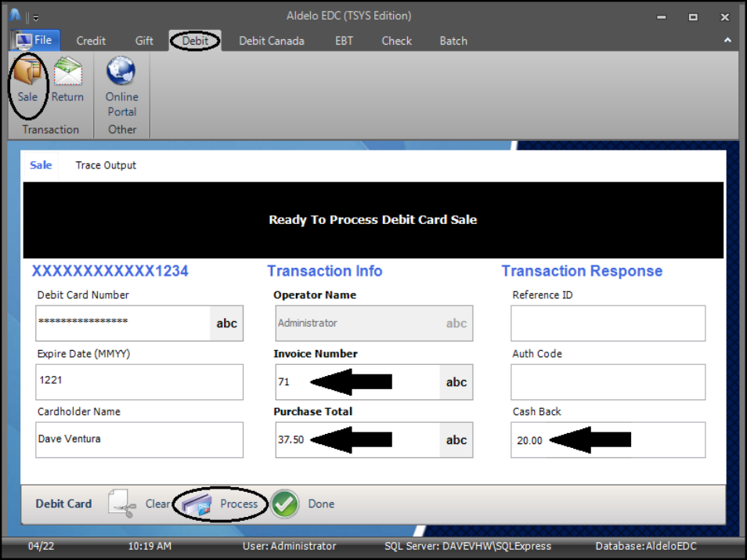Click abc button beside Operator Name
The height and width of the screenshot is (560, 747).
[456, 323]
